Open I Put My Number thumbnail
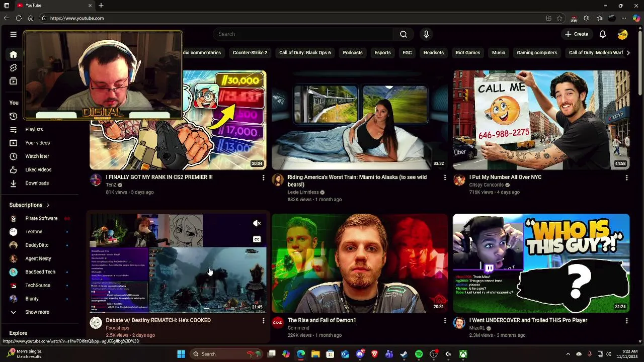The image size is (644, 362). pyautogui.click(x=541, y=120)
